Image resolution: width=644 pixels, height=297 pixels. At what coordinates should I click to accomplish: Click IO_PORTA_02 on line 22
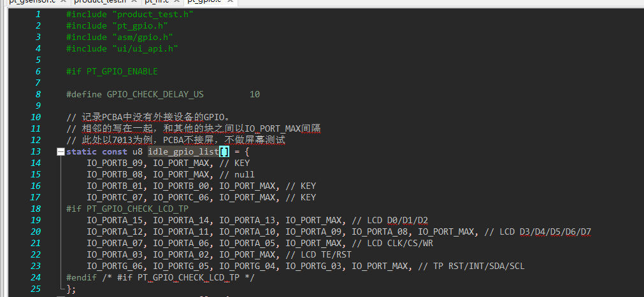181,255
